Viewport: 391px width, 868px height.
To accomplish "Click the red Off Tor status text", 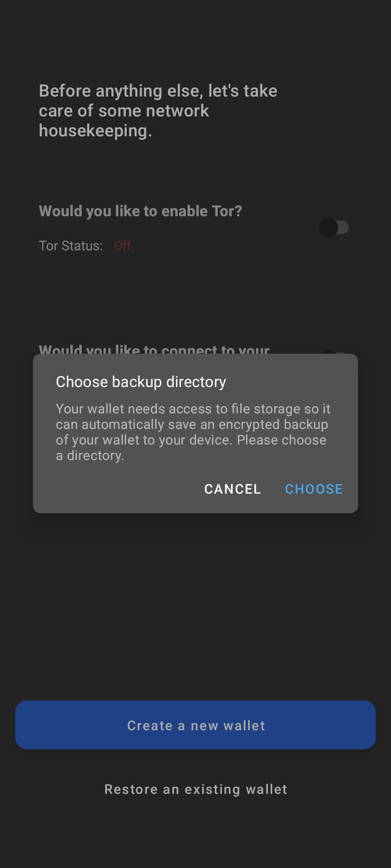I will coord(122,246).
